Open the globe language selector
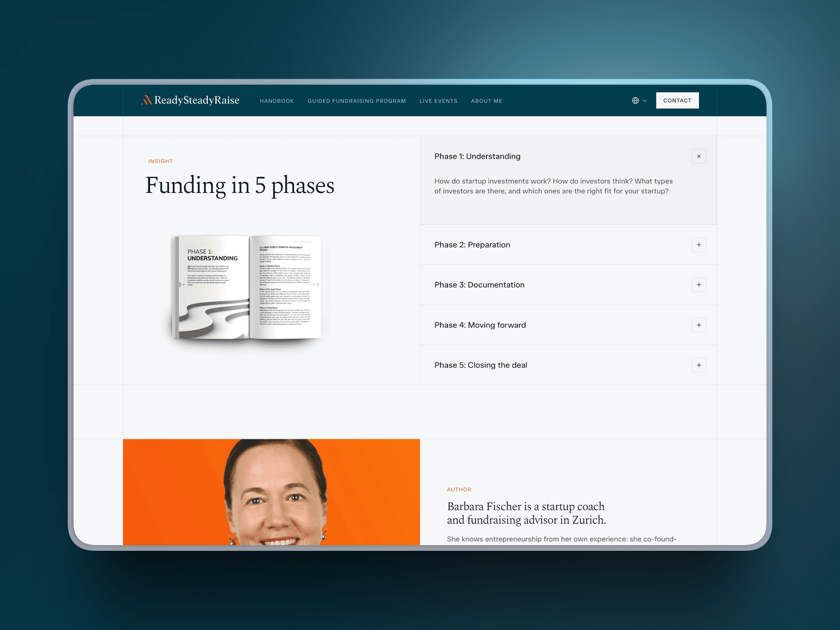 [x=635, y=101]
